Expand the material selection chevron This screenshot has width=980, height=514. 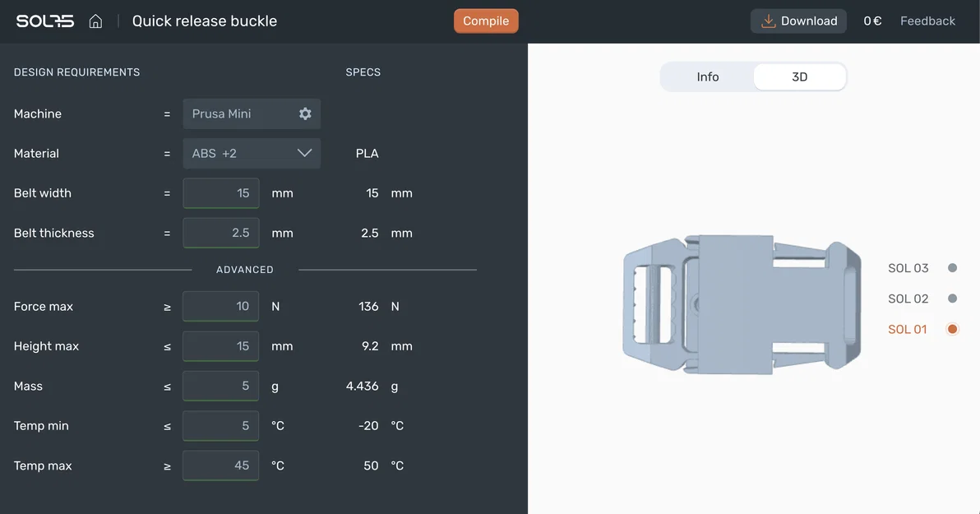pyautogui.click(x=303, y=152)
